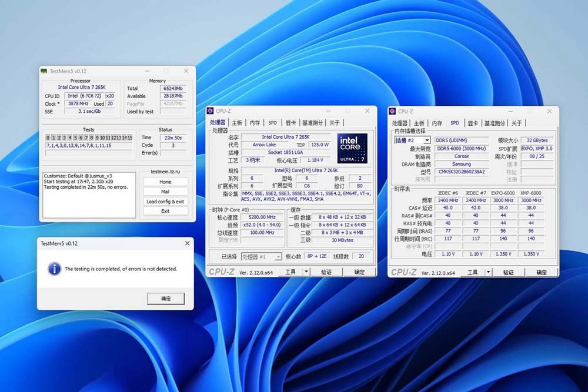Minimize the TestMem5 main window

tap(147, 71)
